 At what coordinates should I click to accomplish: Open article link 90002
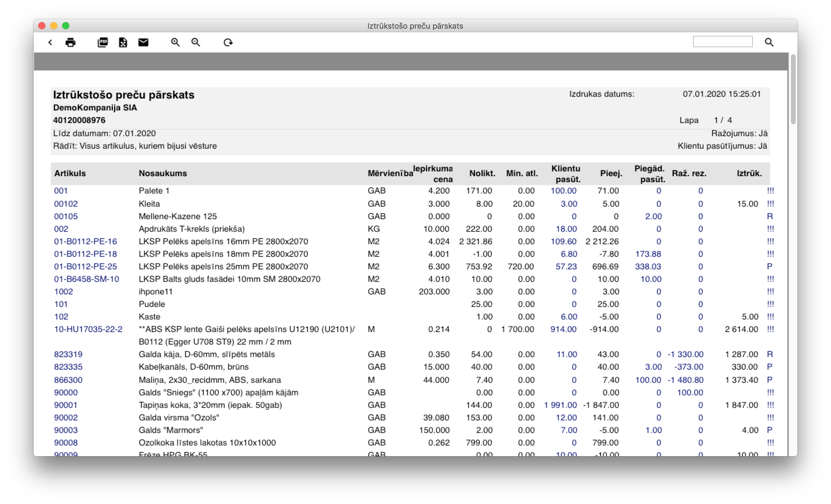coord(66,417)
